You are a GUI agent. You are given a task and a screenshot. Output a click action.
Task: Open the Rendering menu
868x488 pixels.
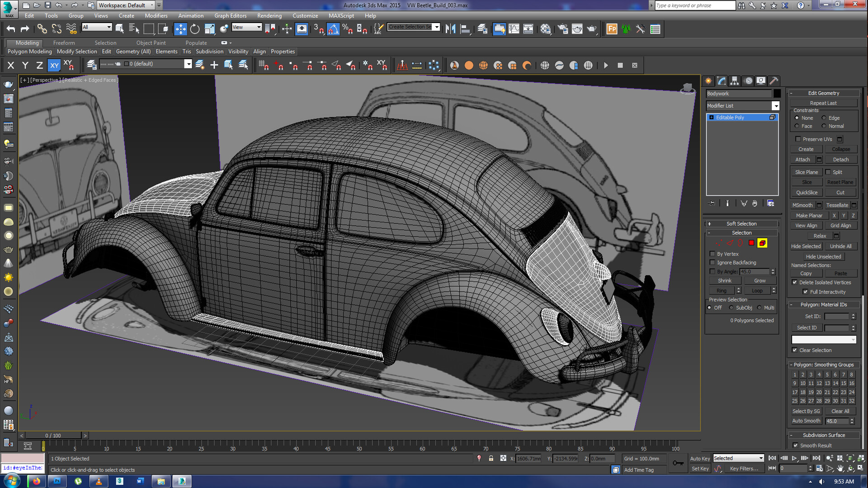[x=269, y=15]
